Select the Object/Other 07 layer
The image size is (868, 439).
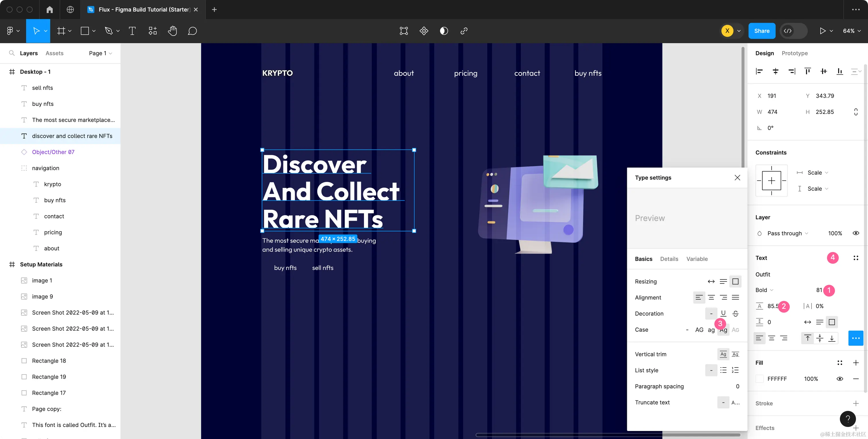point(53,152)
